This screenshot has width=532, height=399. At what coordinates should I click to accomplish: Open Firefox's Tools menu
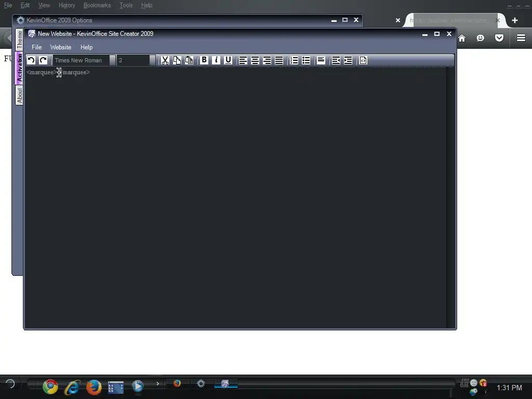126,5
